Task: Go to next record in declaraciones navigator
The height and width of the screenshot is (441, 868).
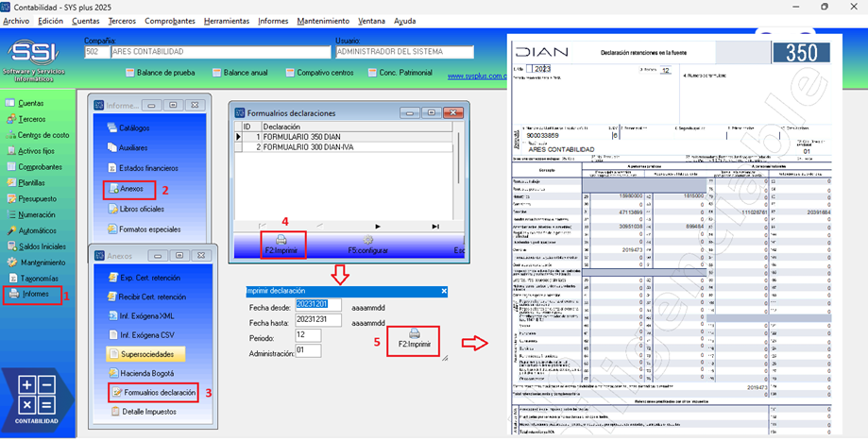Action: [x=378, y=227]
